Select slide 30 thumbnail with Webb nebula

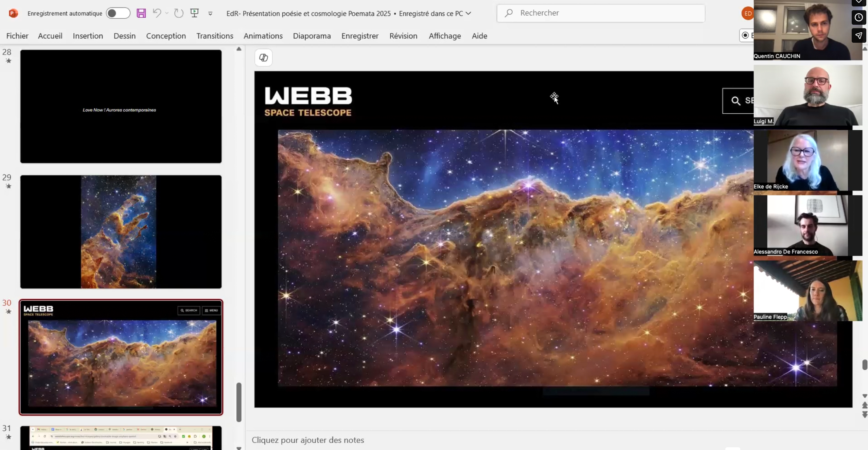coord(121,357)
